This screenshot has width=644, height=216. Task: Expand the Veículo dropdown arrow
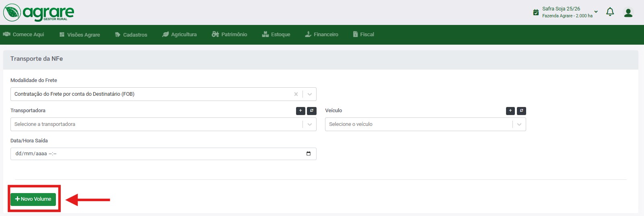[519, 124]
